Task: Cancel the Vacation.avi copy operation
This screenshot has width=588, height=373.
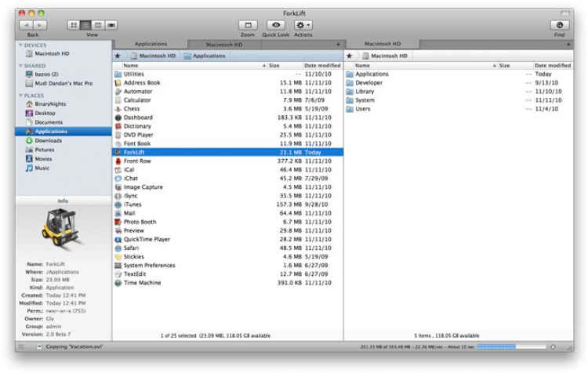Action: tap(554, 347)
